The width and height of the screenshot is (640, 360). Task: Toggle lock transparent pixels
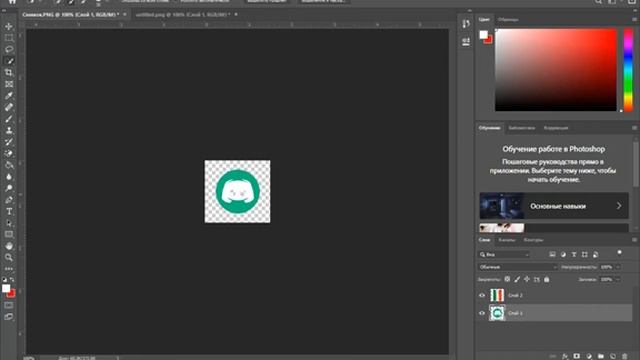(x=507, y=280)
